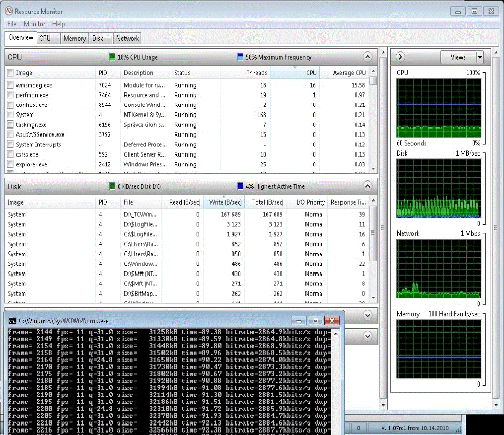Sort CPU list by the CPU column
504x435 pixels.
295,72
